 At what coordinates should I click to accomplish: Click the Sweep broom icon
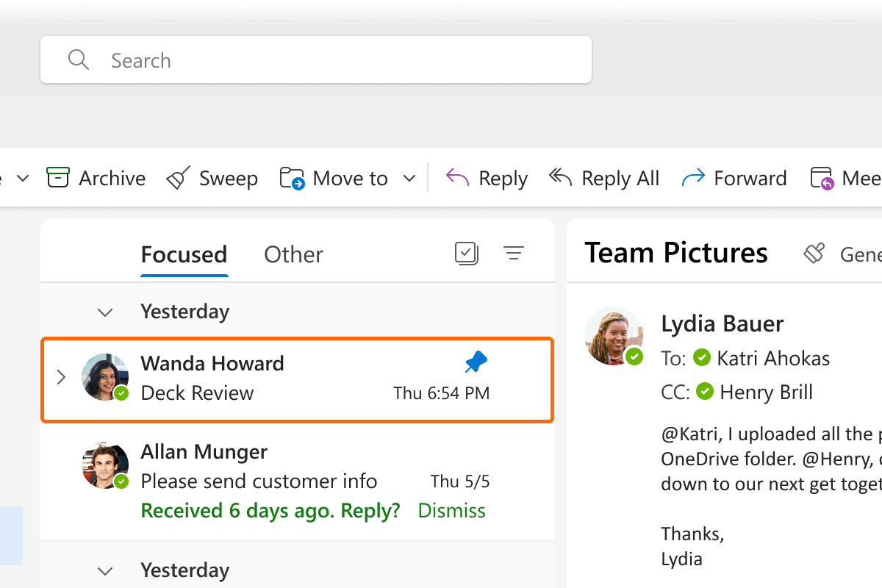click(179, 178)
